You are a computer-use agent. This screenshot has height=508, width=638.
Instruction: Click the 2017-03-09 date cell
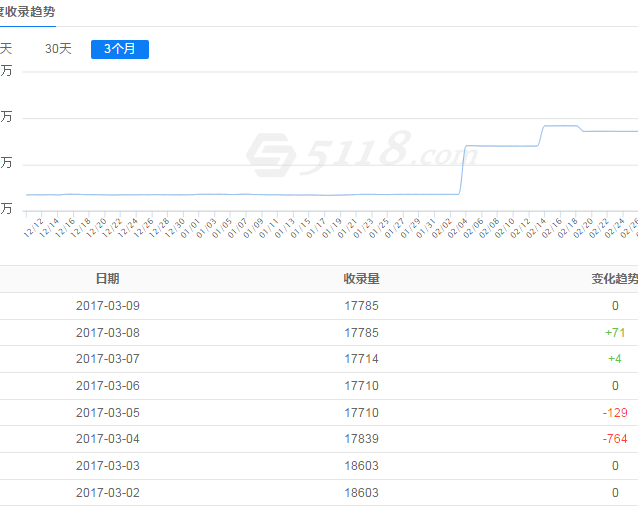click(x=107, y=306)
